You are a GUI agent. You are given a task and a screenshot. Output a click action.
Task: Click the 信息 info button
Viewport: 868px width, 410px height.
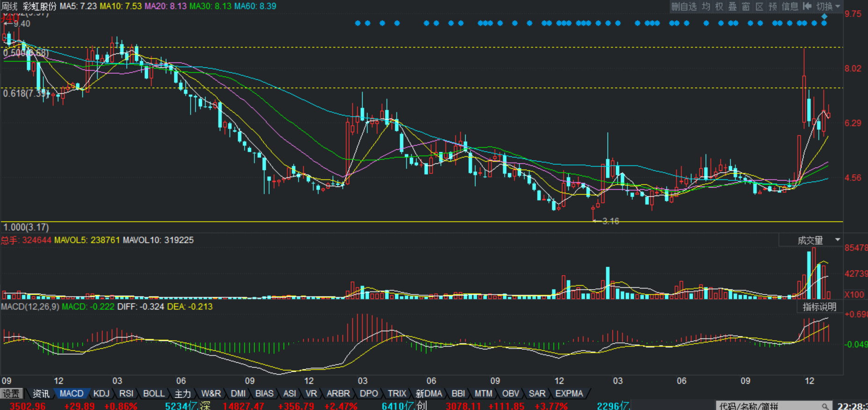790,6
